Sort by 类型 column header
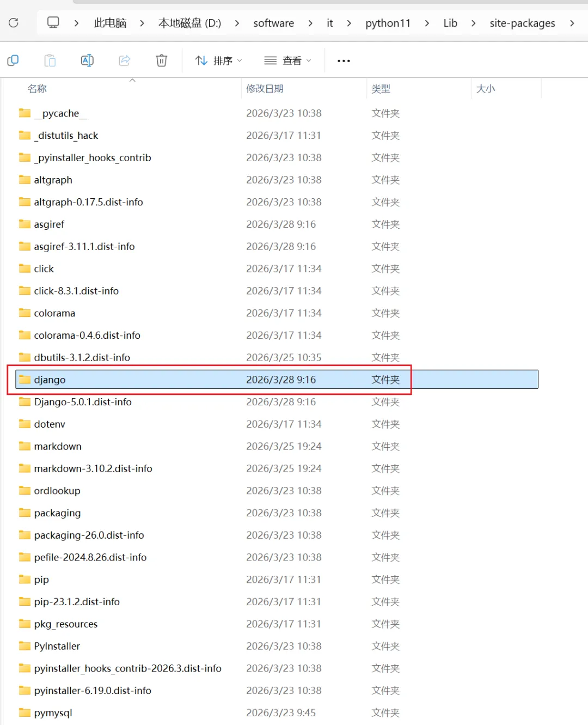This screenshot has width=588, height=725. [x=381, y=89]
